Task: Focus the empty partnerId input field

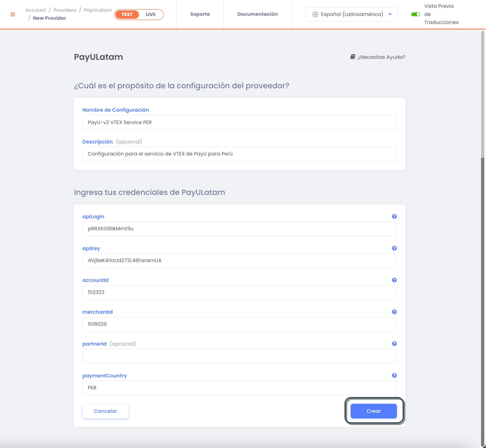Action: [239, 356]
